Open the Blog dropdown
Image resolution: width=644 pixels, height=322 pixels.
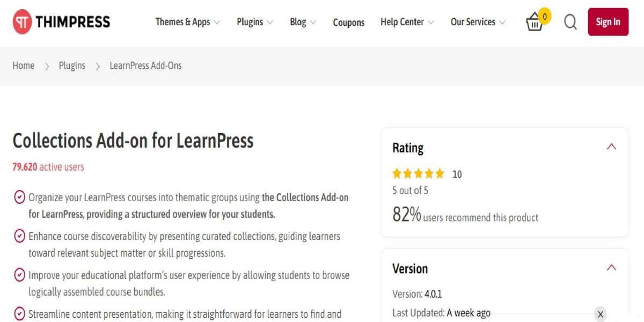click(x=299, y=22)
